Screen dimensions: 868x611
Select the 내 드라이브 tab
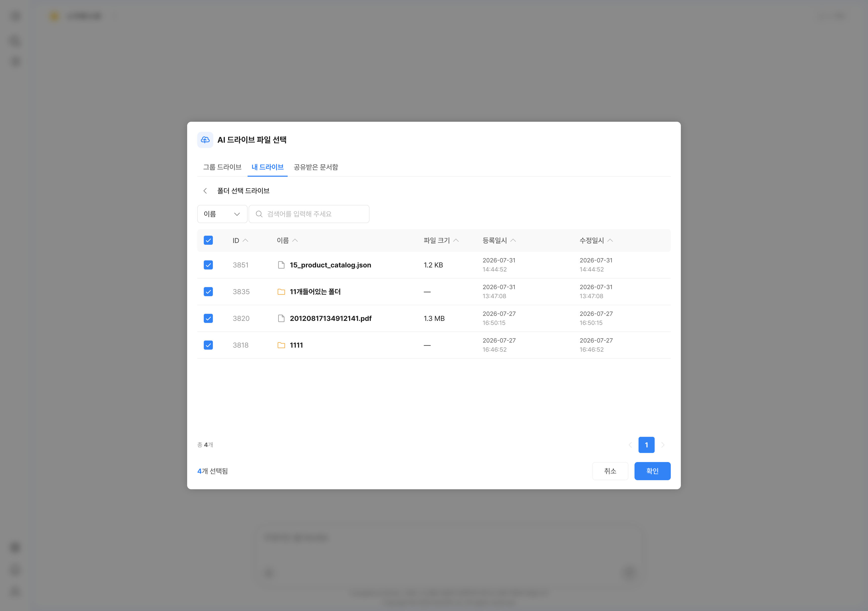coord(267,167)
